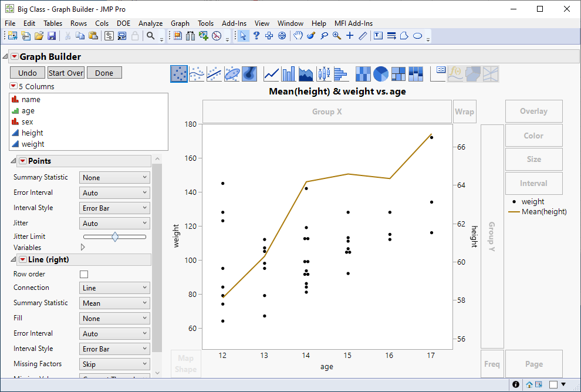This screenshot has width=581, height=392.
Task: Select the Mosaic plot element icon
Action: [x=416, y=74]
